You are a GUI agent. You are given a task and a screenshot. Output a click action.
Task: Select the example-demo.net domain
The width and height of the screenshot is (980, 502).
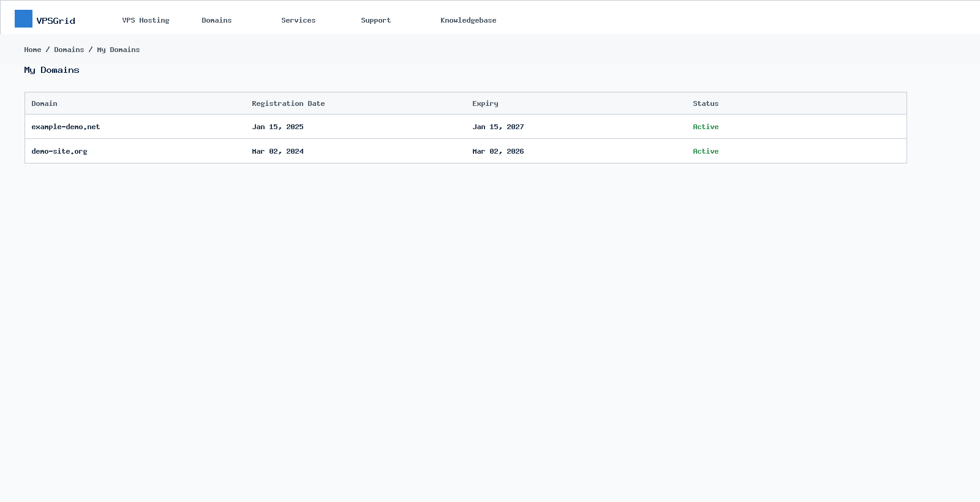66,127
